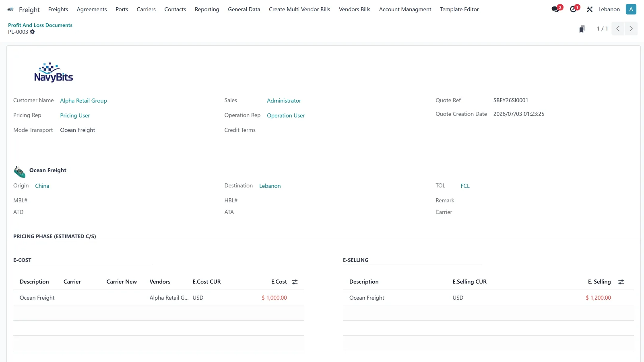Screen dimensions: 644x362
Task: Open the Freights menu
Action: point(58,9)
